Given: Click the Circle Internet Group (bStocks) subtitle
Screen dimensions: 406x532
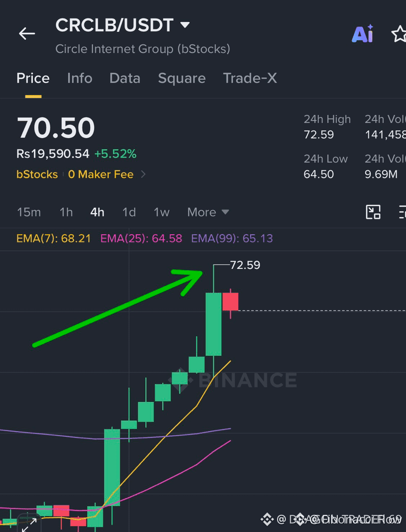Looking at the screenshot, I should (143, 49).
